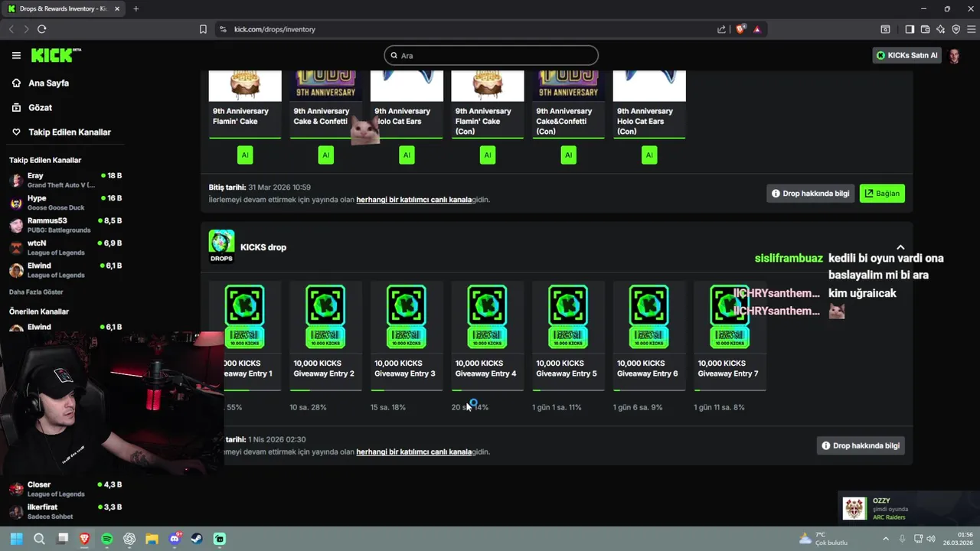Open ilkerfirat's Sadece Sohbet channel
Screen dimensions: 980x551
[65, 511]
